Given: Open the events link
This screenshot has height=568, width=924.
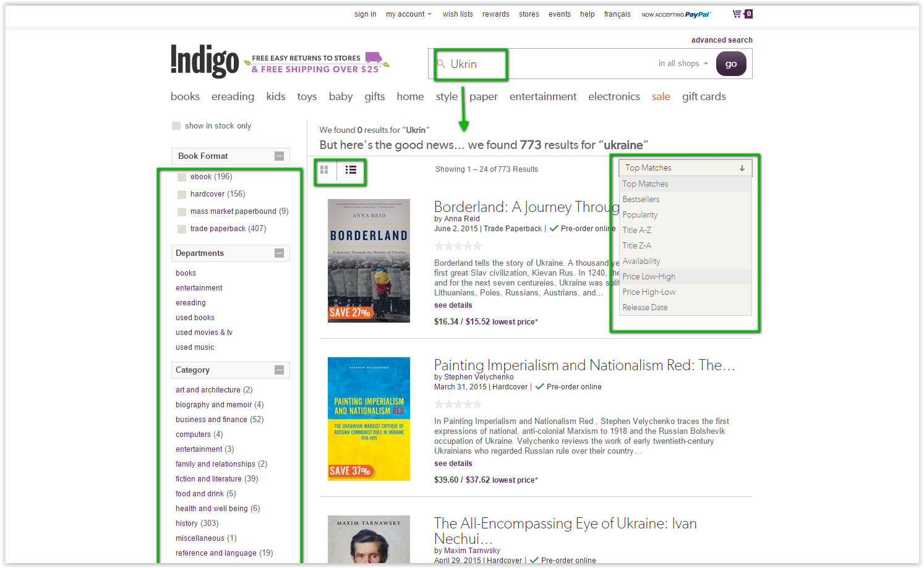Looking at the screenshot, I should (560, 14).
